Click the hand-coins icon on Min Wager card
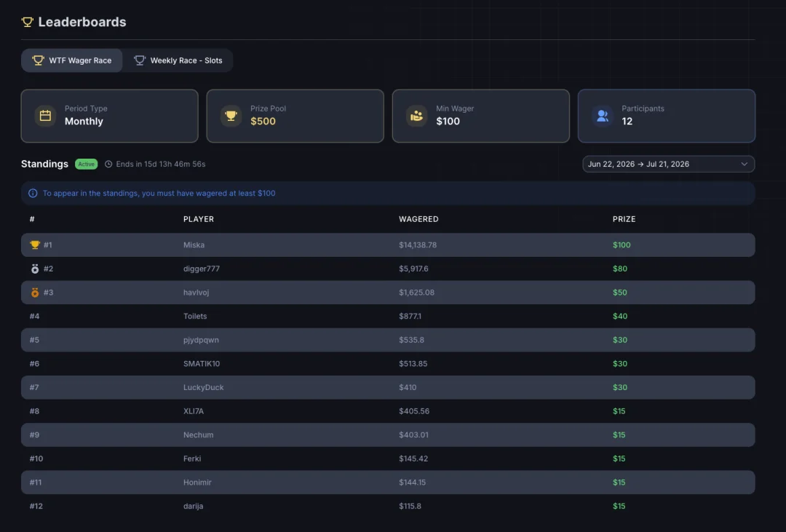The image size is (786, 532). click(x=416, y=116)
